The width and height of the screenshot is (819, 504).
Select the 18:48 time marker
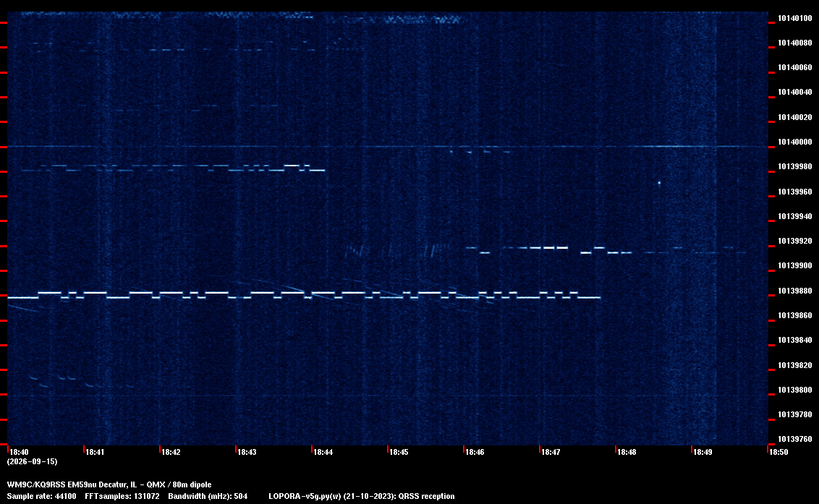[x=627, y=452]
